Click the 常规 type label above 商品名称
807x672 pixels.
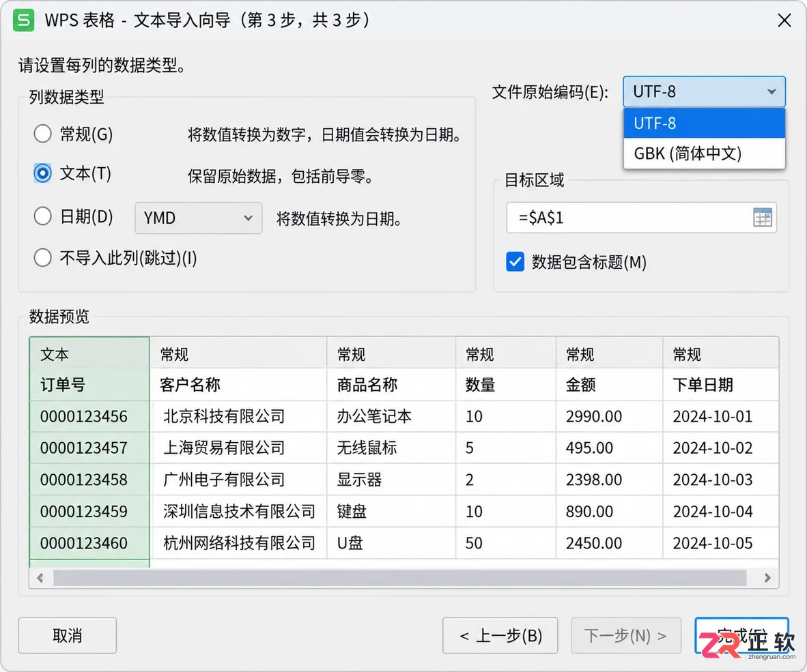tap(391, 354)
